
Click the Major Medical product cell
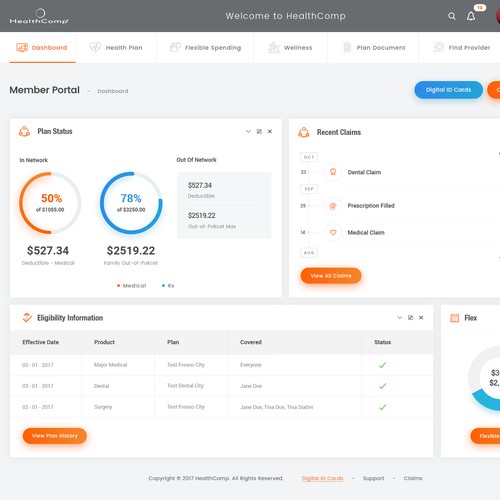click(x=110, y=365)
